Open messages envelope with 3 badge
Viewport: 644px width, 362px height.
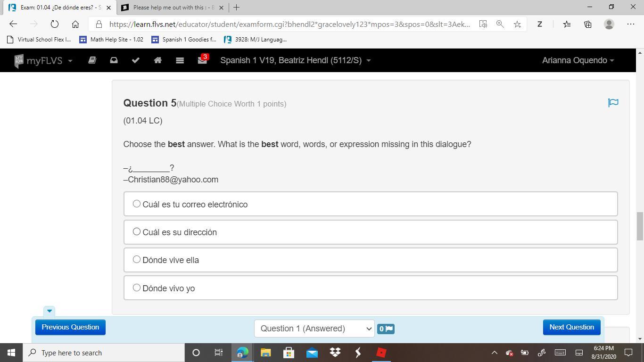point(203,59)
